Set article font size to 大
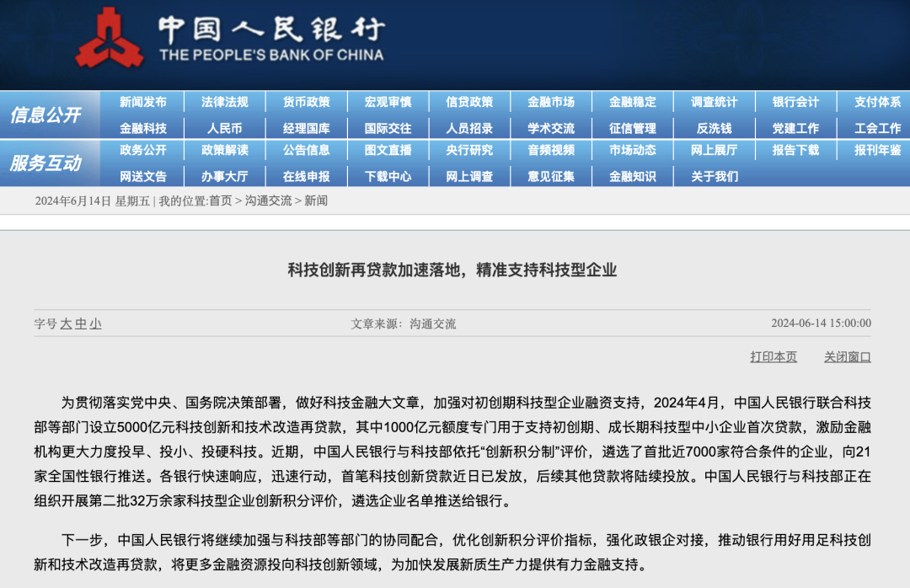The height and width of the screenshot is (588, 910). pyautogui.click(x=67, y=323)
